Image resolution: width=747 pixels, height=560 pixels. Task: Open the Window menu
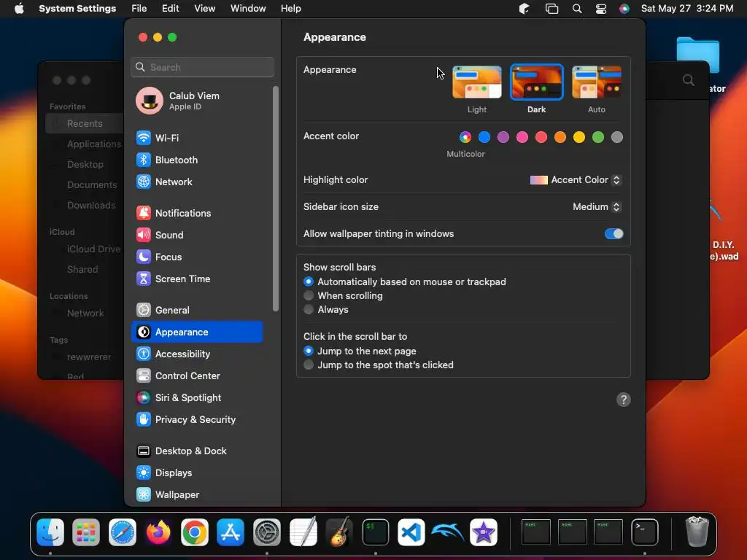[248, 9]
